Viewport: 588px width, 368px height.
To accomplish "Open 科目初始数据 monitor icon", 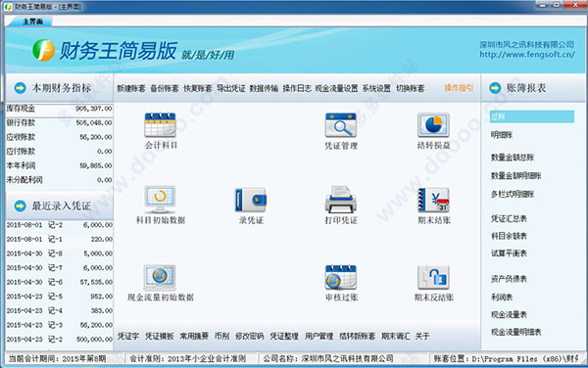I will pos(160,199).
